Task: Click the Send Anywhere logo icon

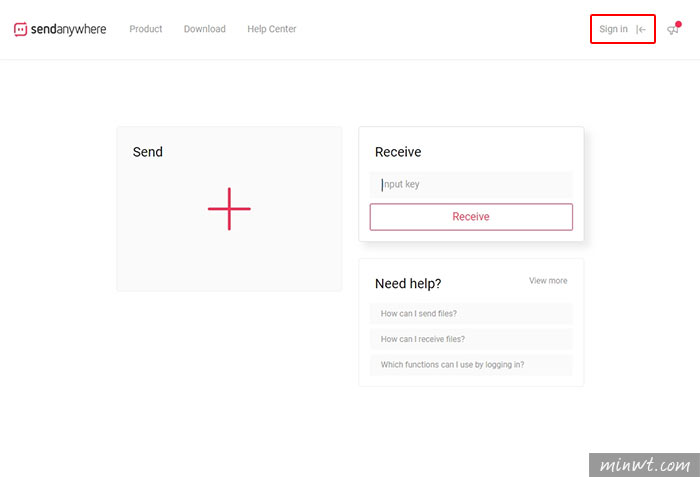Action: click(21, 29)
